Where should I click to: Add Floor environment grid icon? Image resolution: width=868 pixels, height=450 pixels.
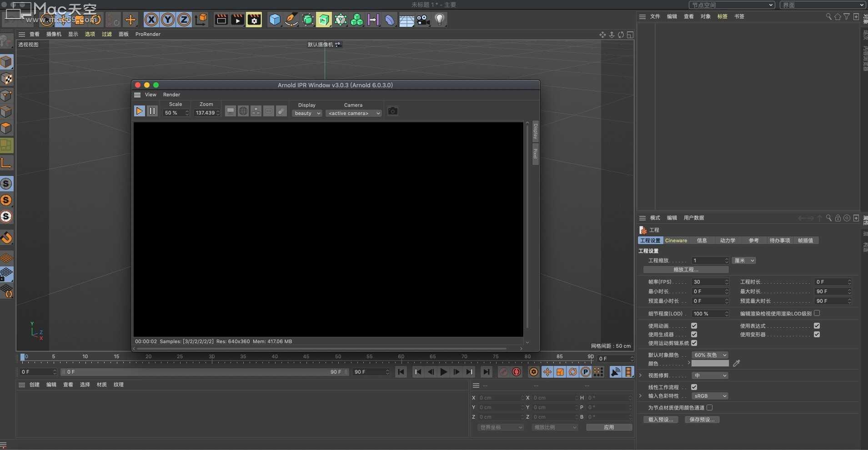click(406, 20)
